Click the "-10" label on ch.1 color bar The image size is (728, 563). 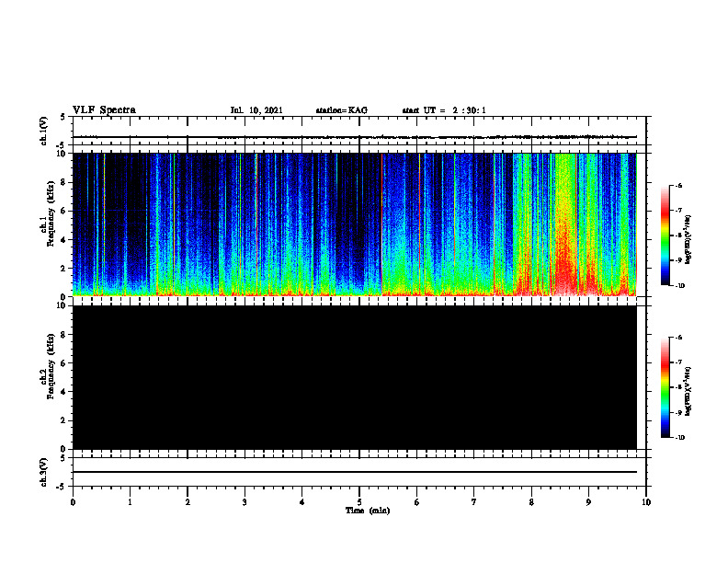tap(679, 286)
